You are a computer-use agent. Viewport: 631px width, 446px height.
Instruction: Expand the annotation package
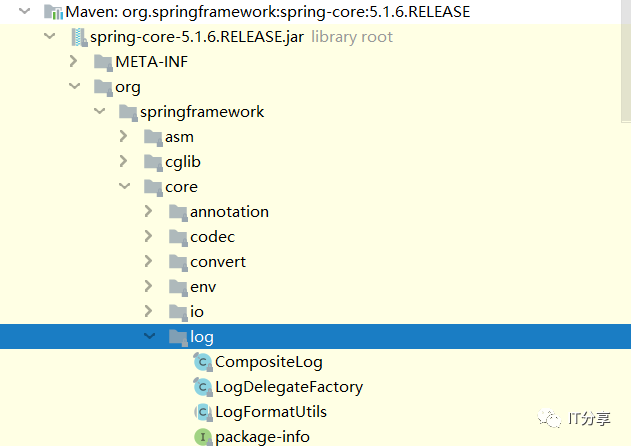(148, 211)
